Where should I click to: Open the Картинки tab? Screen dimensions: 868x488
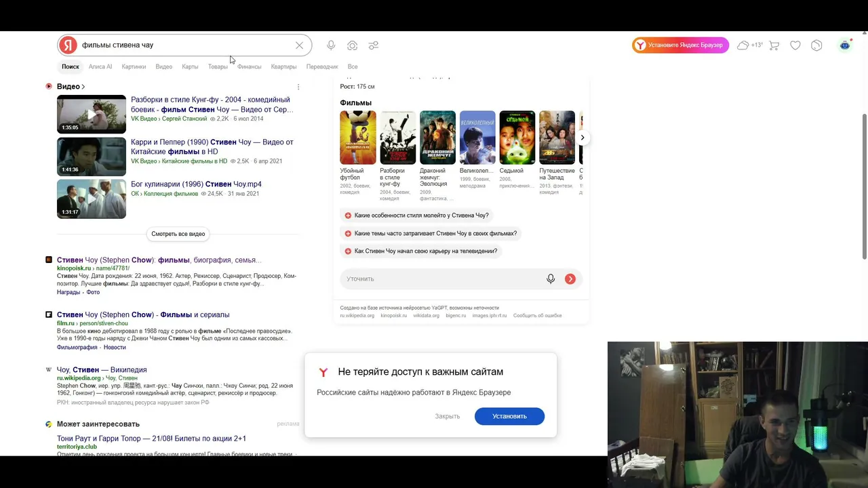(x=134, y=66)
